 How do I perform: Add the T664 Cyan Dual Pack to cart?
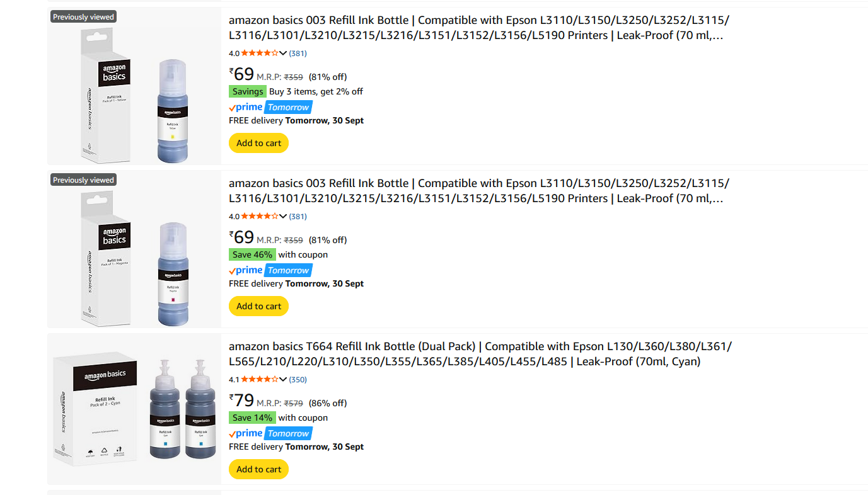point(258,469)
